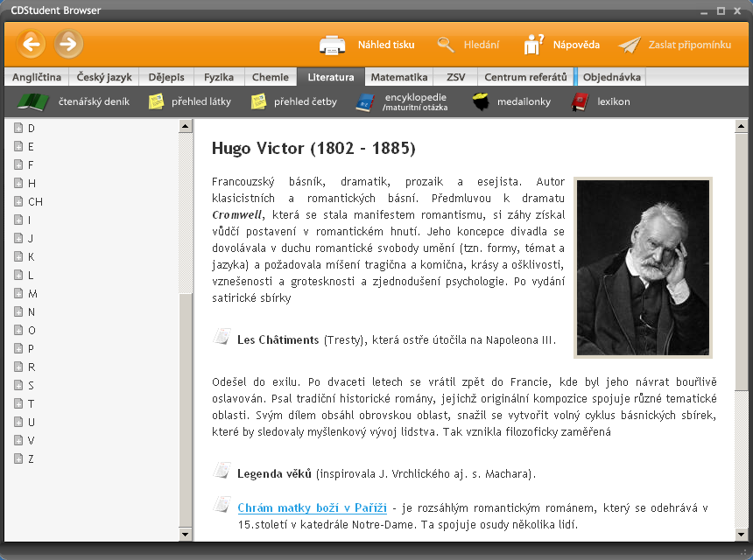
Task: Click the tree panel scroll-up arrow
Action: click(x=186, y=126)
